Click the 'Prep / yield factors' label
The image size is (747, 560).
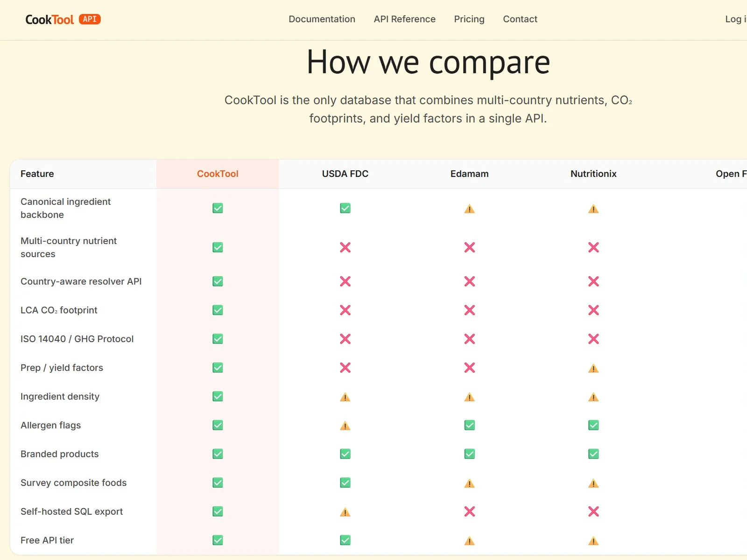[62, 368]
